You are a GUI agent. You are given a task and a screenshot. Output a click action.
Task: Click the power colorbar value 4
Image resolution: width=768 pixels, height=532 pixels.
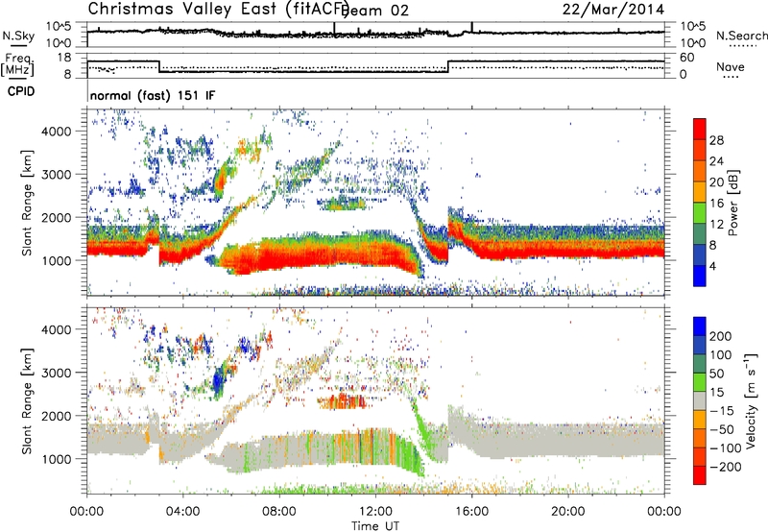712,266
